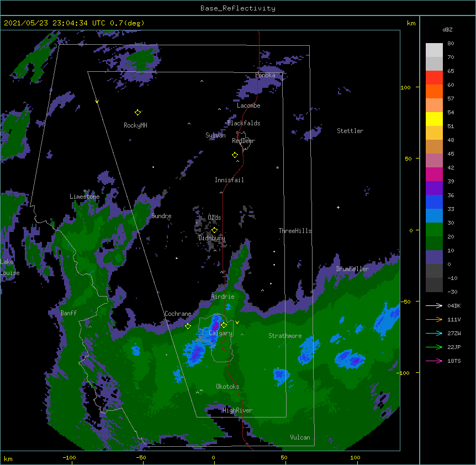Select the light gray swatch below 80
Image resolution: width=476 pixels, height=465 pixels.
(434, 50)
